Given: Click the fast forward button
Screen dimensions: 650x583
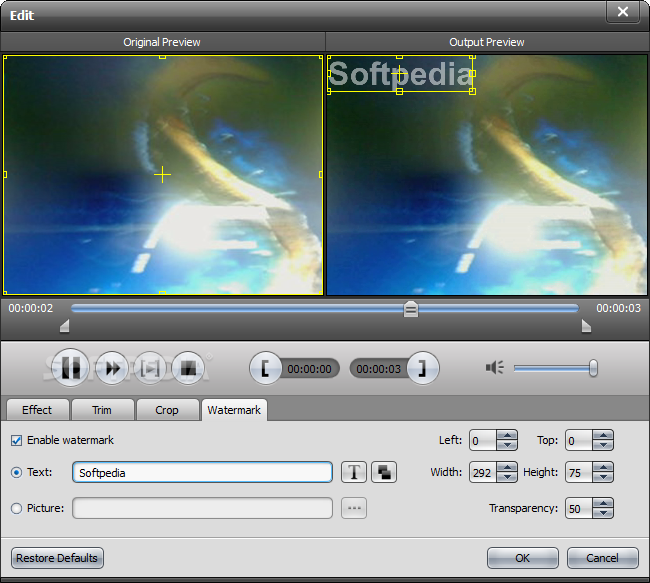Looking at the screenshot, I should coord(112,368).
